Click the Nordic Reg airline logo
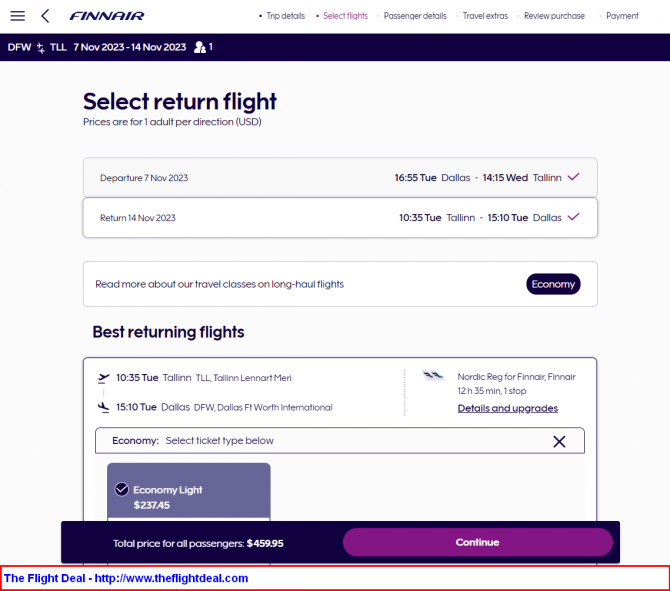 (433, 376)
